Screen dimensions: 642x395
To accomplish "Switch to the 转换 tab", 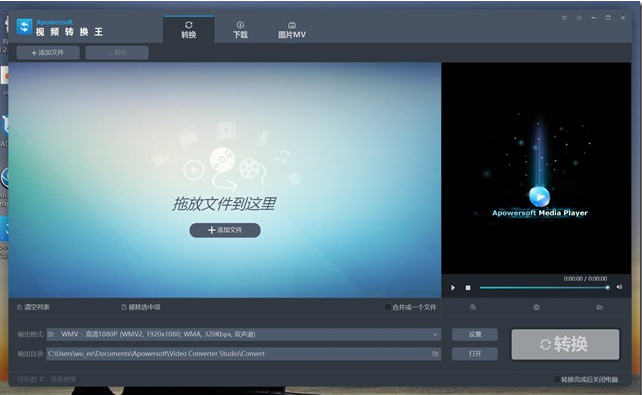I will [189, 30].
